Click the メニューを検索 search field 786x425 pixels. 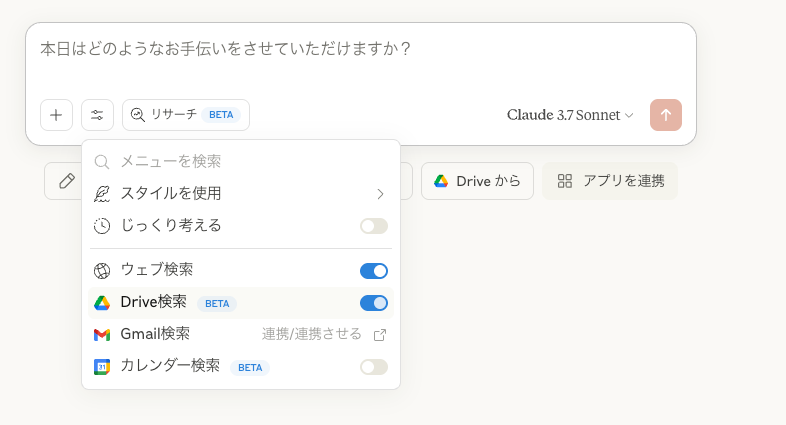pos(241,161)
